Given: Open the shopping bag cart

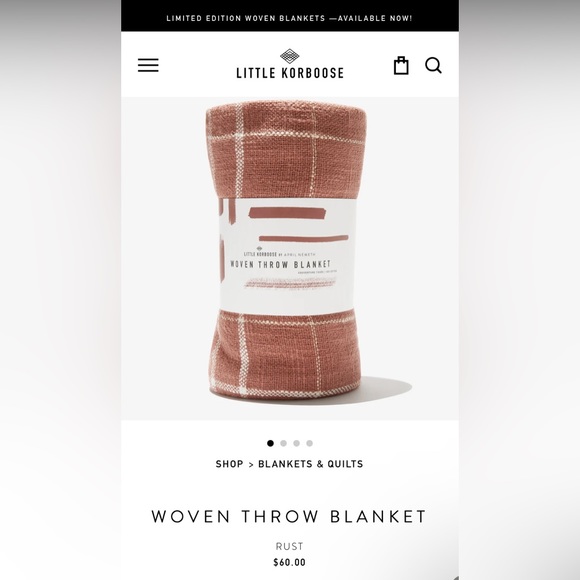Looking at the screenshot, I should 401,65.
